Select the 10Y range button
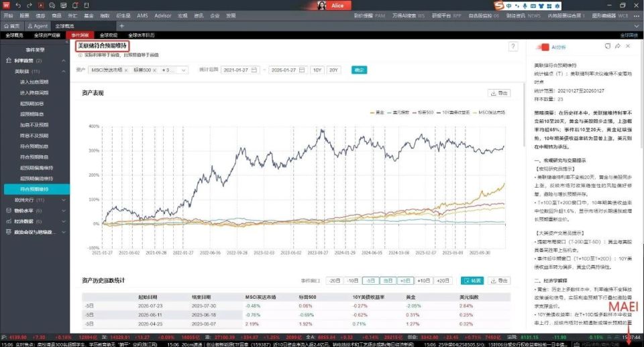Screen dimensions: 644x347 tap(317, 70)
